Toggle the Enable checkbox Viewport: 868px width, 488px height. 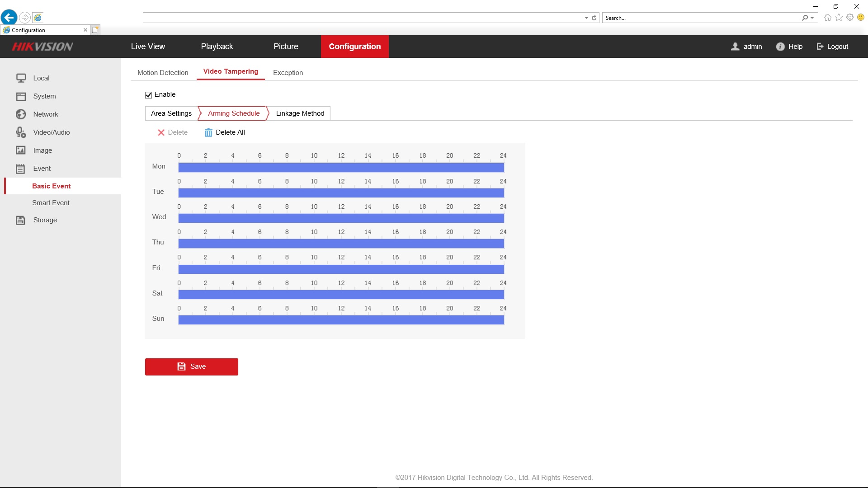click(x=148, y=95)
